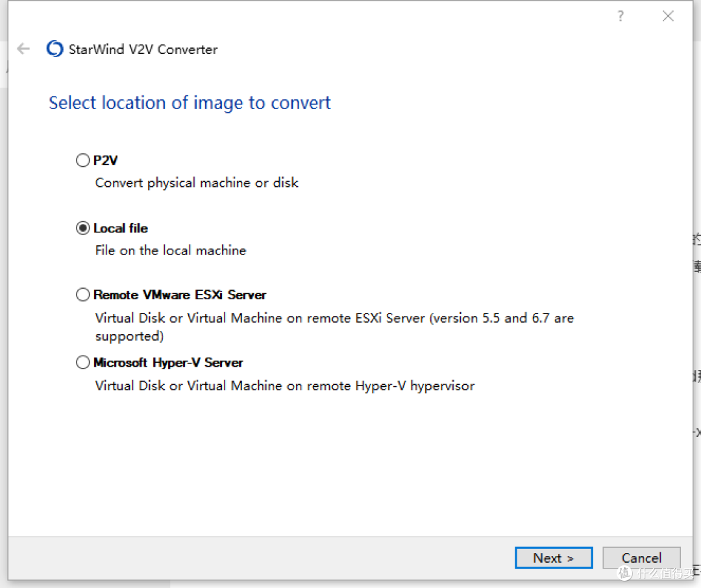
Task: Choose the Microsoft Hyper-V Server radio button
Action: tap(83, 363)
